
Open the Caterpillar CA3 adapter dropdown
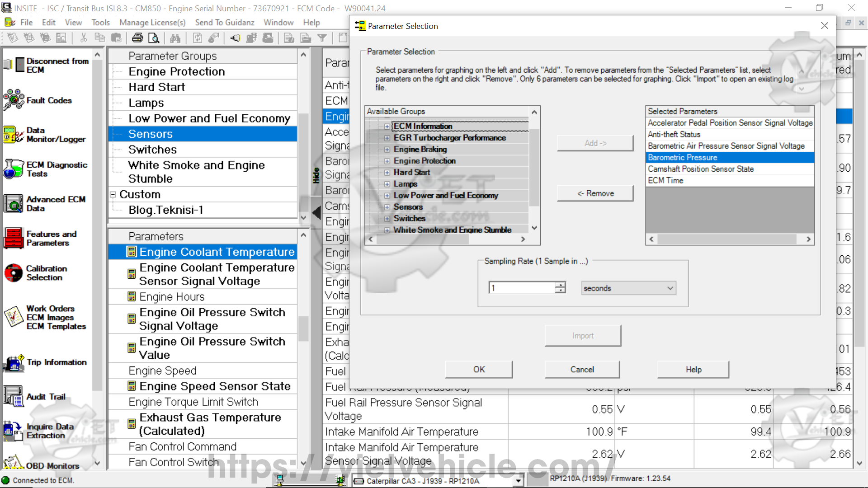click(518, 481)
